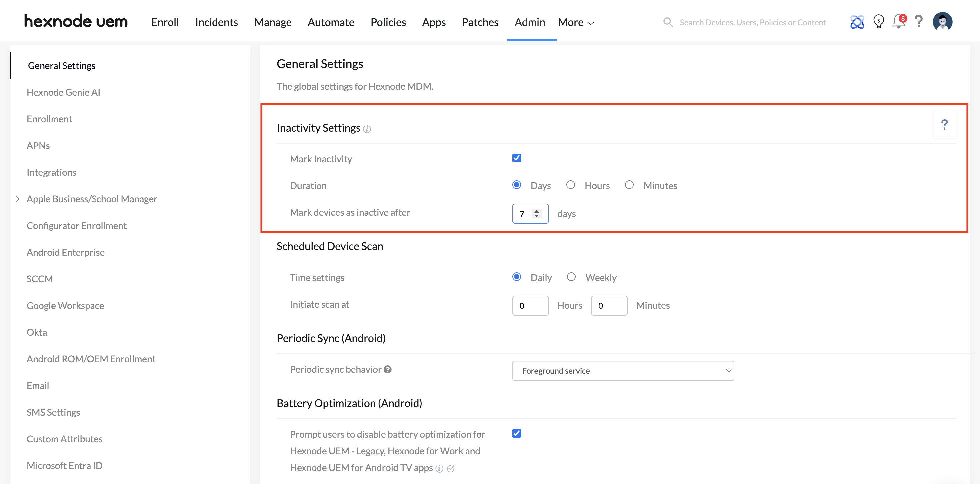Disable the battery optimization prompt checkbox
The image size is (980, 484).
click(x=516, y=433)
